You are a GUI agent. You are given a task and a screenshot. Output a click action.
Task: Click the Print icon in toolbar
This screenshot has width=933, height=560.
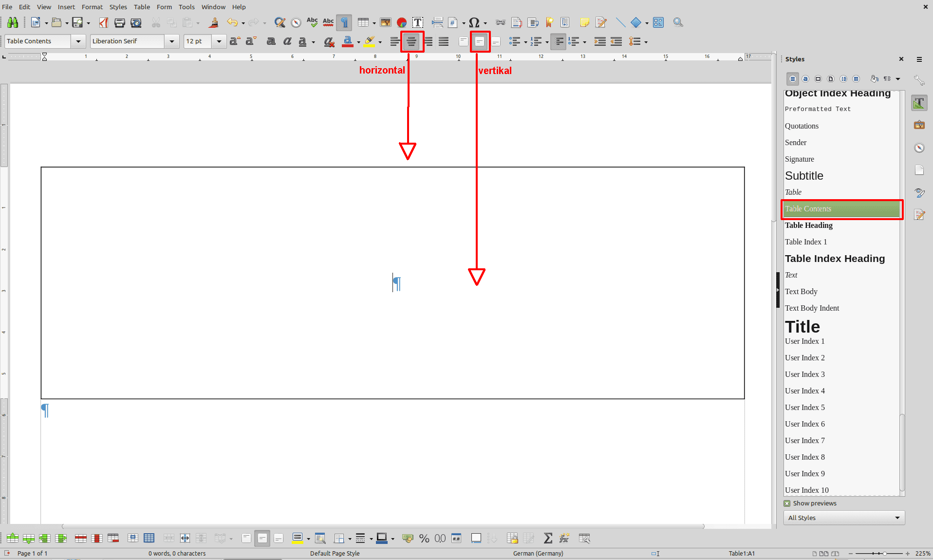pyautogui.click(x=120, y=22)
